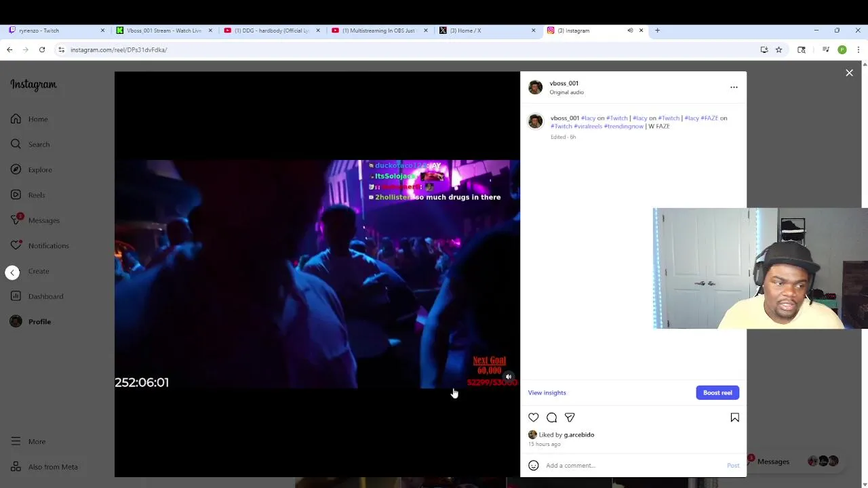
Task: Open Profile in the sidebar
Action: click(31, 322)
